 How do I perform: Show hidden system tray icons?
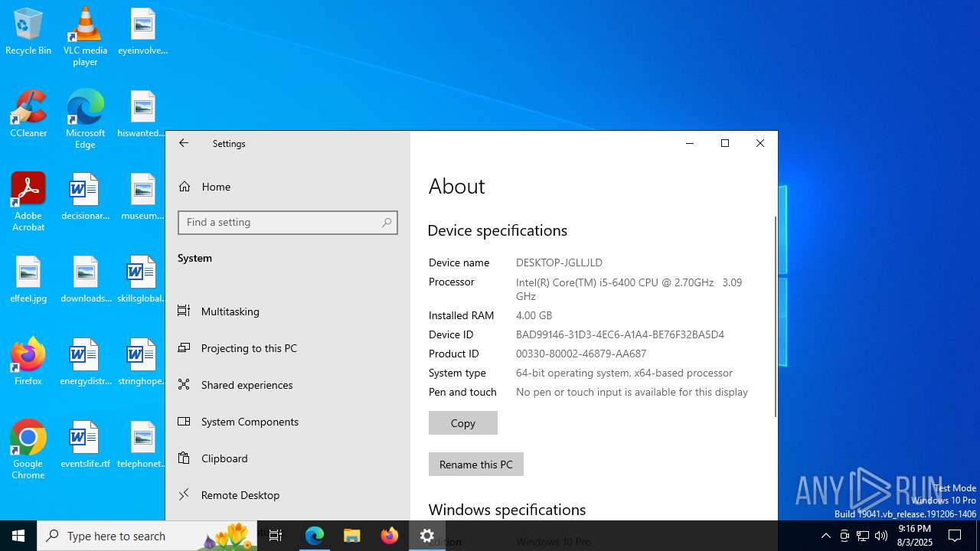click(825, 536)
